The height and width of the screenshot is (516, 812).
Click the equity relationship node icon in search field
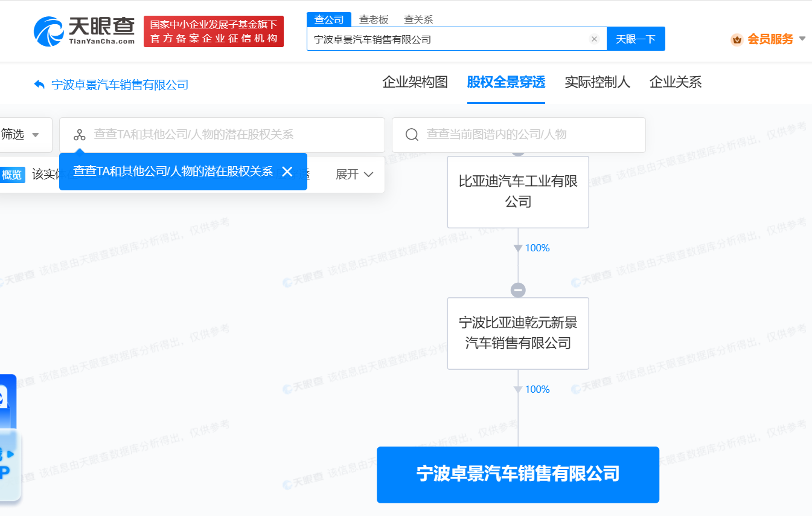pos(79,135)
